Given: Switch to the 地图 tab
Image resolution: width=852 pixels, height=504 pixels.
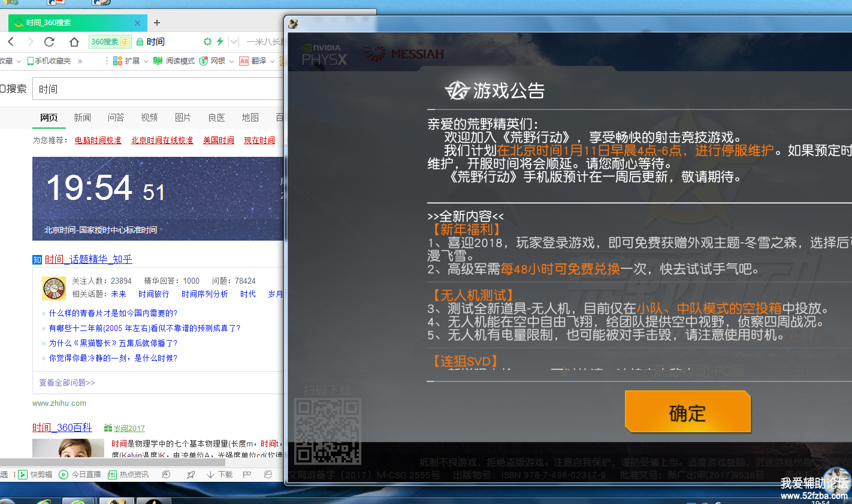Looking at the screenshot, I should click(x=250, y=117).
